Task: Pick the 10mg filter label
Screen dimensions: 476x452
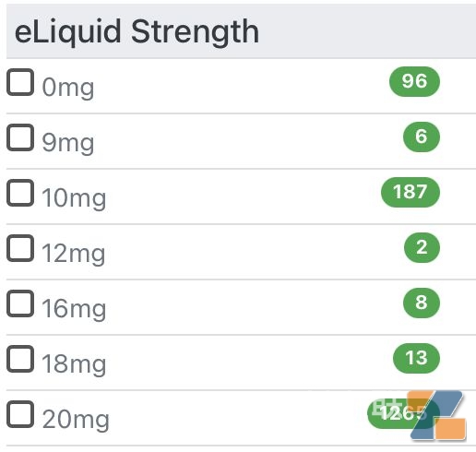Action: 74,198
